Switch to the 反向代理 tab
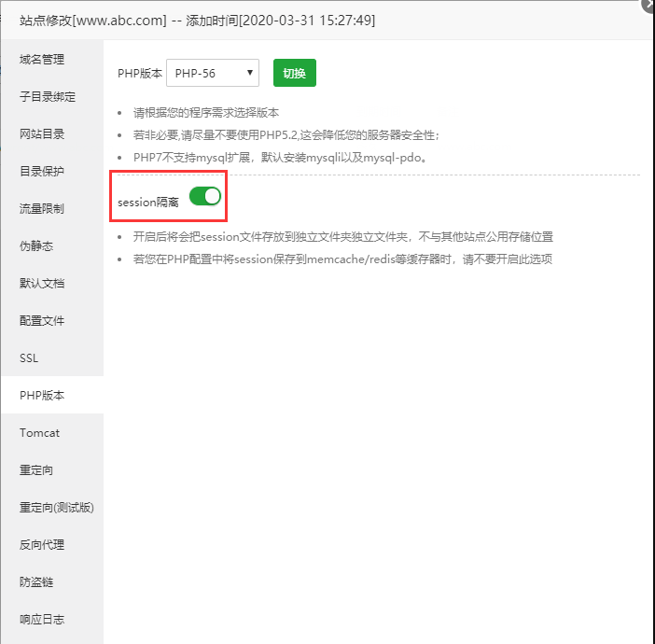The width and height of the screenshot is (655, 644). (x=52, y=544)
